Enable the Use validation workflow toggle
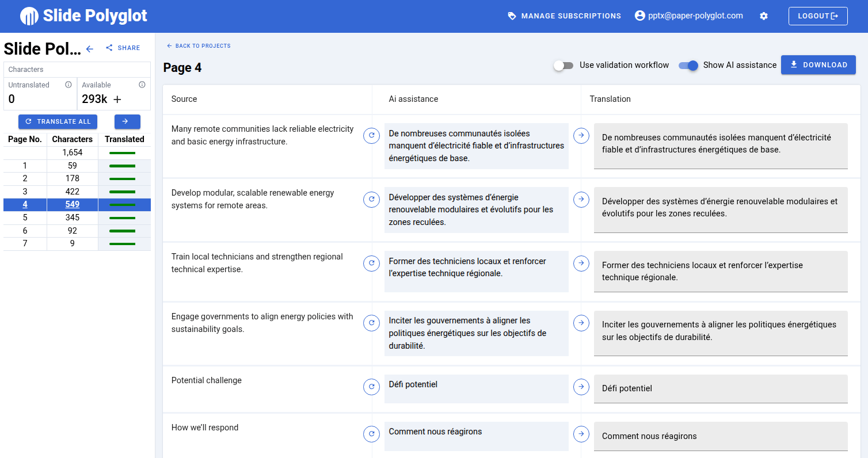Screen dimensions: 868x458 (564, 65)
